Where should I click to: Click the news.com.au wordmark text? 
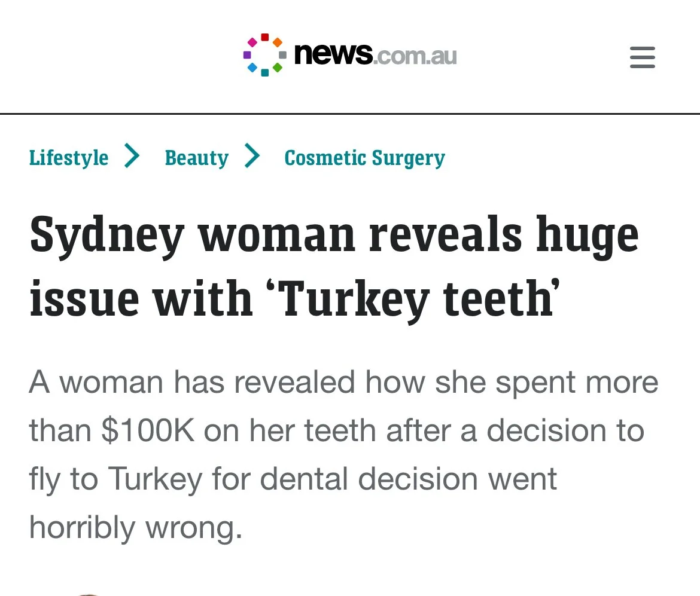pyautogui.click(x=376, y=54)
